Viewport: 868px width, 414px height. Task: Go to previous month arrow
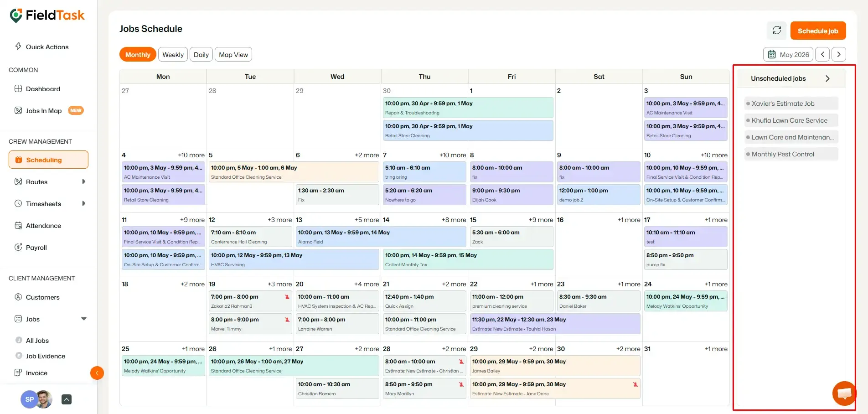(x=822, y=54)
